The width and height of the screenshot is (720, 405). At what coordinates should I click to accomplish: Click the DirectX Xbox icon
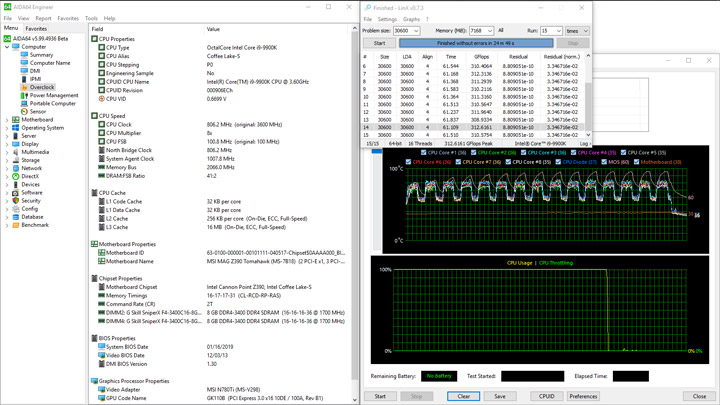[16, 176]
